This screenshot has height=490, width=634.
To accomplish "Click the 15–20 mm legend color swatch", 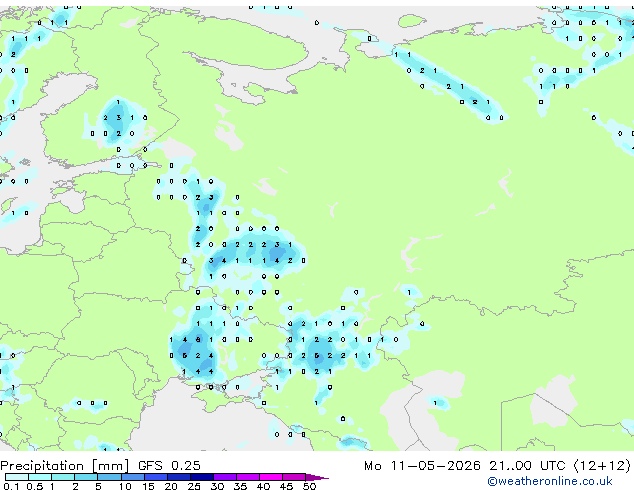I will [x=156, y=477].
